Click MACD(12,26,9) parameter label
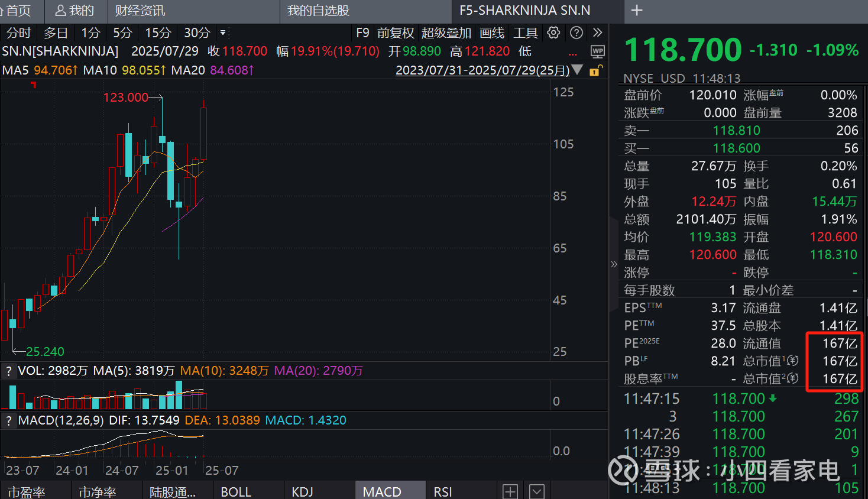This screenshot has height=499, width=868. 61,420
